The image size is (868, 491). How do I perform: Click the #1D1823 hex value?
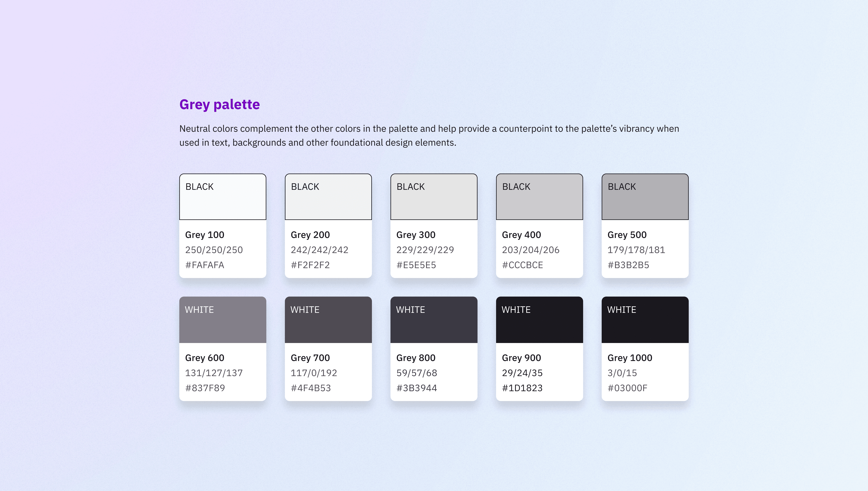click(x=522, y=388)
